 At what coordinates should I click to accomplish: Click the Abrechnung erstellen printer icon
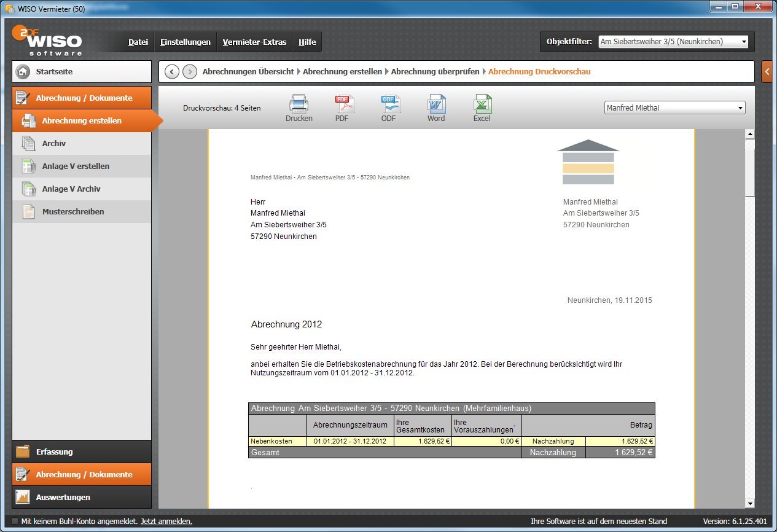click(x=28, y=121)
